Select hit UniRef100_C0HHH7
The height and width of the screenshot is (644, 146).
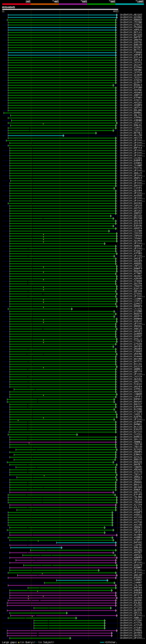(x=131, y=583)
